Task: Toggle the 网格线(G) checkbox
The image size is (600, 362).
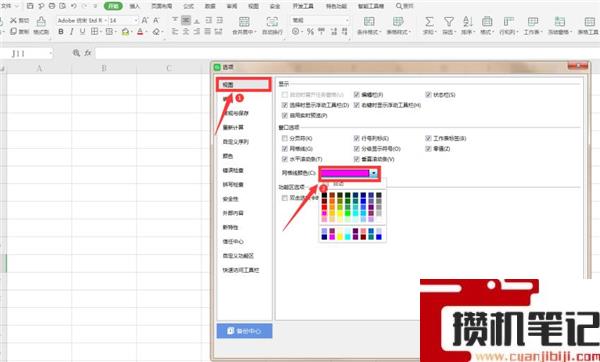Action: tap(285, 148)
